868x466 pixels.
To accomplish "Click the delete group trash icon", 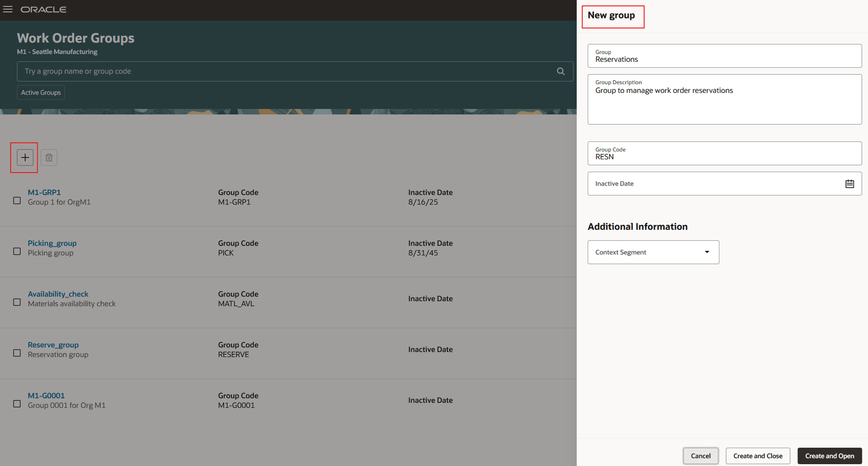I will pyautogui.click(x=48, y=157).
